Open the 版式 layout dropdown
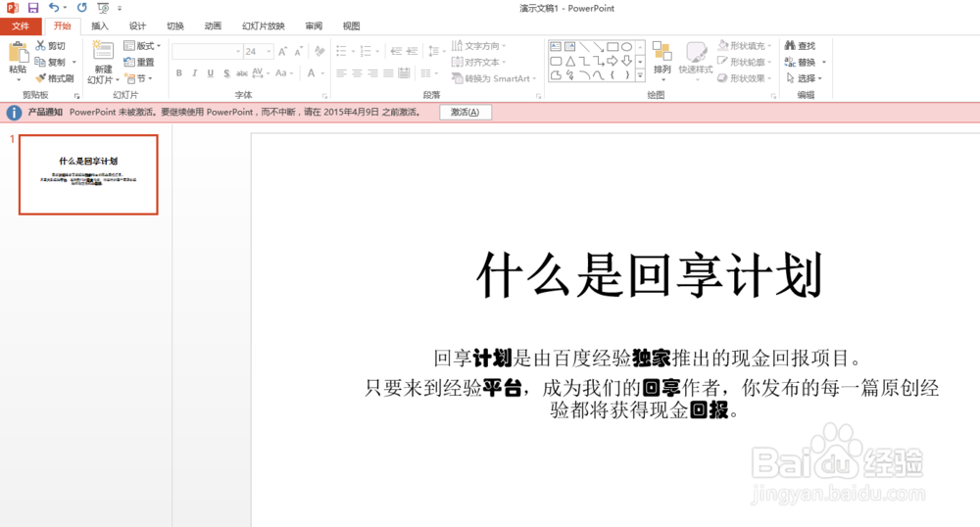The height and width of the screenshot is (527, 980). pos(142,46)
